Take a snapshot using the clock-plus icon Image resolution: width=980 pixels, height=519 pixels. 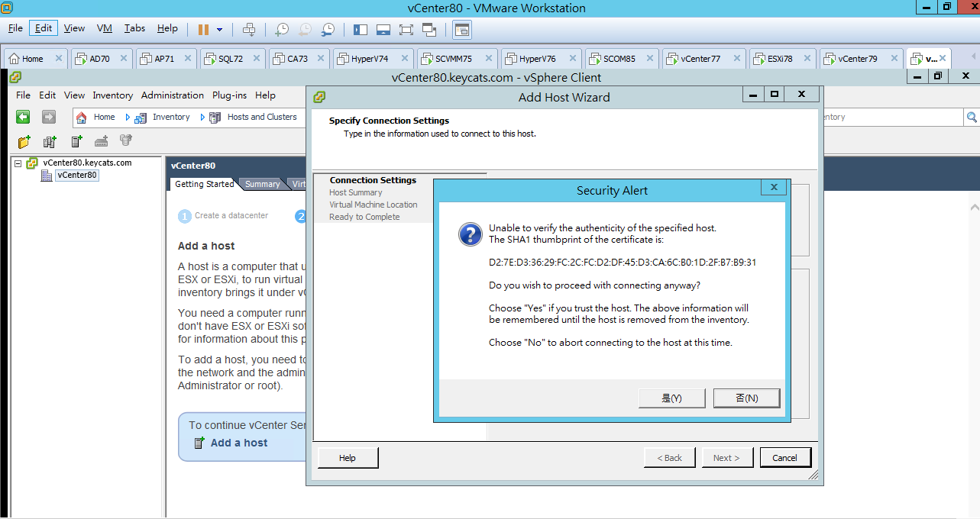282,29
